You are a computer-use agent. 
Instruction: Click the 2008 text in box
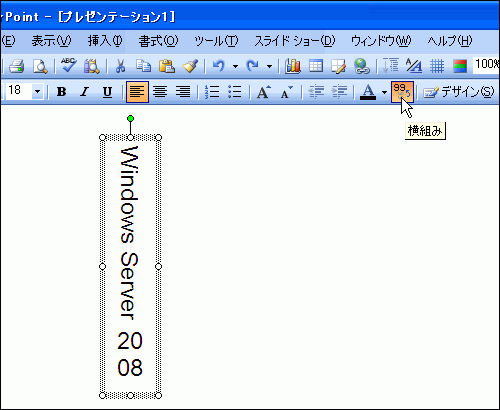pos(130,354)
